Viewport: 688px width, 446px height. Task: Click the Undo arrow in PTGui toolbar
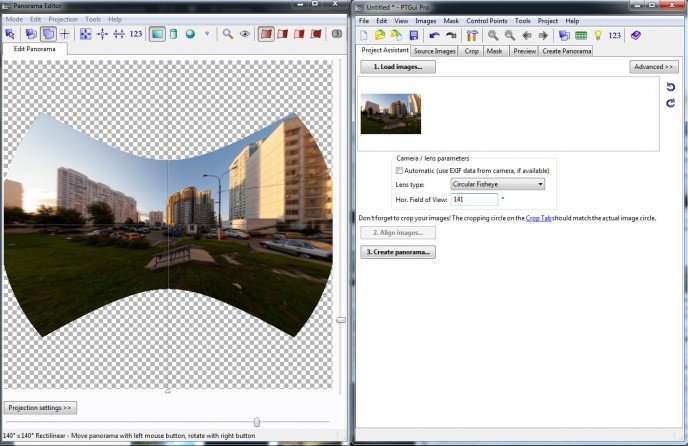pyautogui.click(x=434, y=36)
